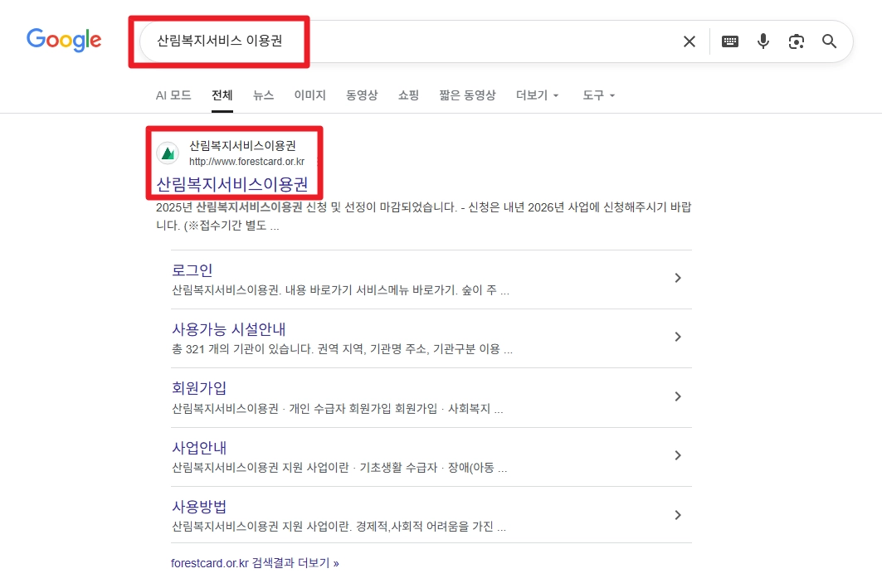The width and height of the screenshot is (882, 588).
Task: Clear the search query with the X icon
Action: click(689, 41)
